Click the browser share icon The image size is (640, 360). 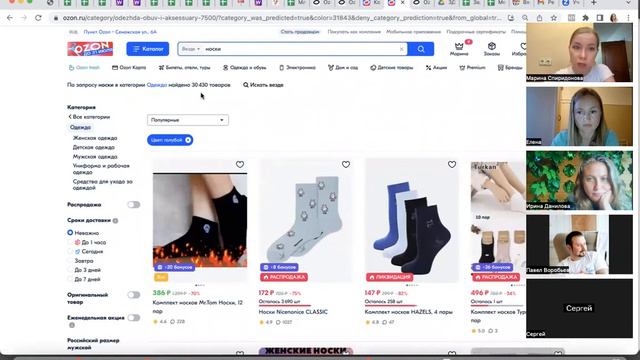(539, 18)
